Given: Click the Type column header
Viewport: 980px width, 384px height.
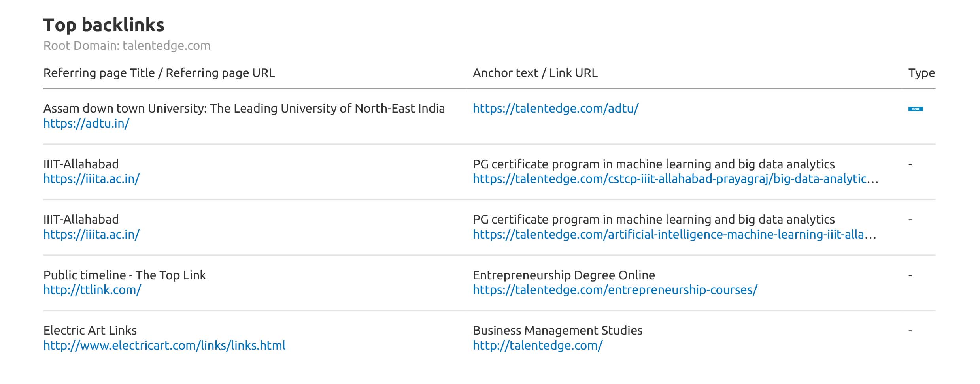Looking at the screenshot, I should pos(921,73).
